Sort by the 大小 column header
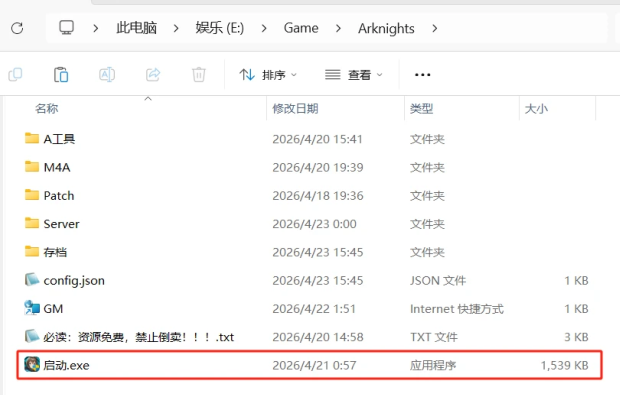Image resolution: width=620 pixels, height=395 pixels. pyautogui.click(x=536, y=108)
